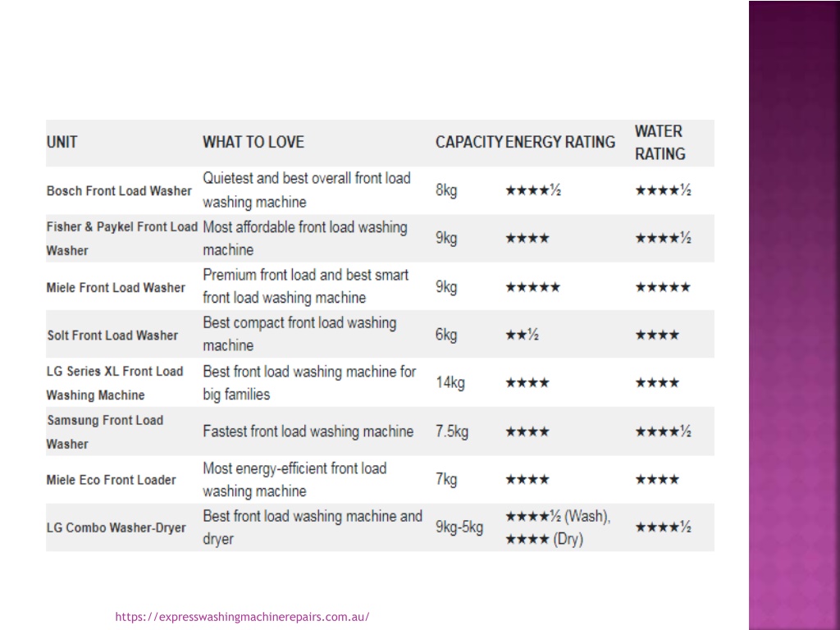Image resolution: width=840 pixels, height=630 pixels.
Task: Open the expresswashingmachinerepairs.com.au link
Action: [x=242, y=617]
